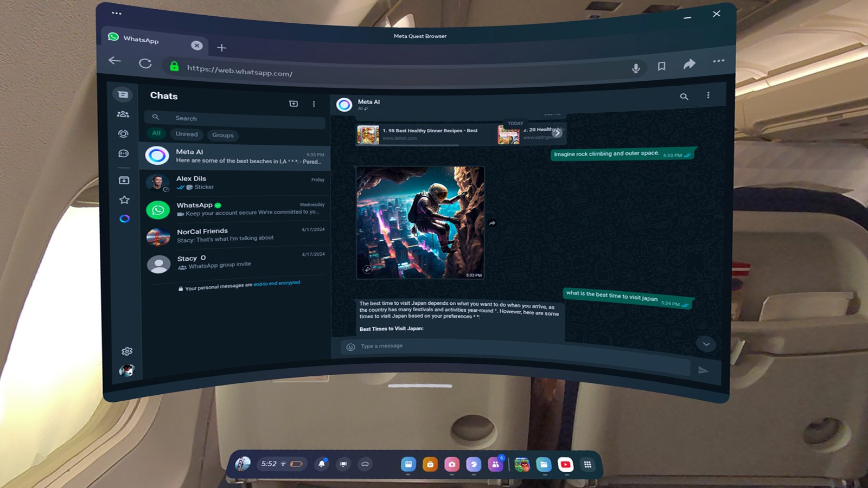The image size is (868, 488).
Task: Open the Archived chats icon
Action: [124, 180]
